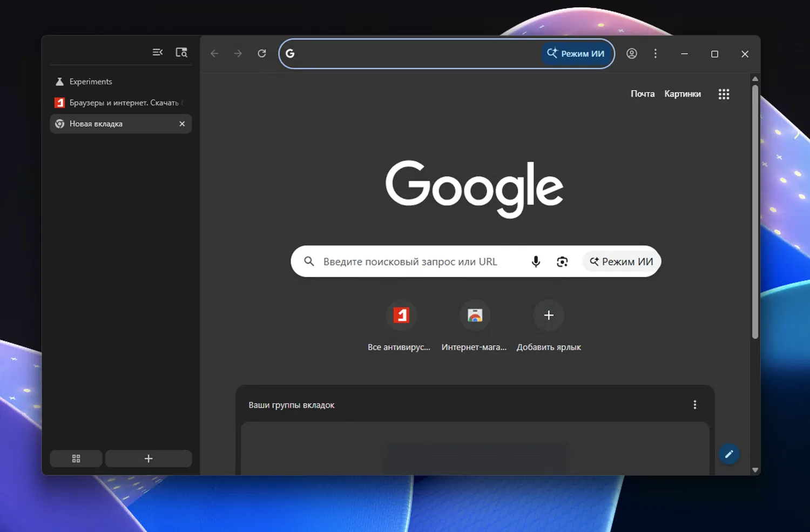Go back to the previous page
810x532 pixels.
pyautogui.click(x=214, y=53)
